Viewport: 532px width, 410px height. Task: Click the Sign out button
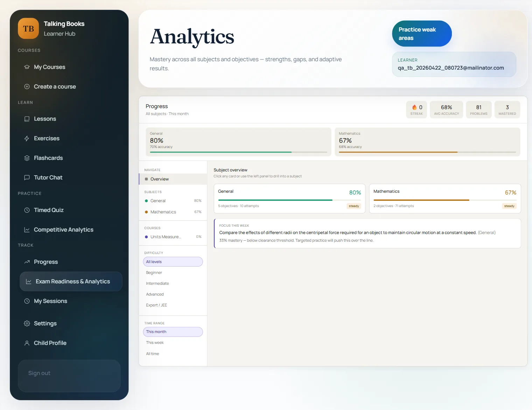tap(69, 376)
